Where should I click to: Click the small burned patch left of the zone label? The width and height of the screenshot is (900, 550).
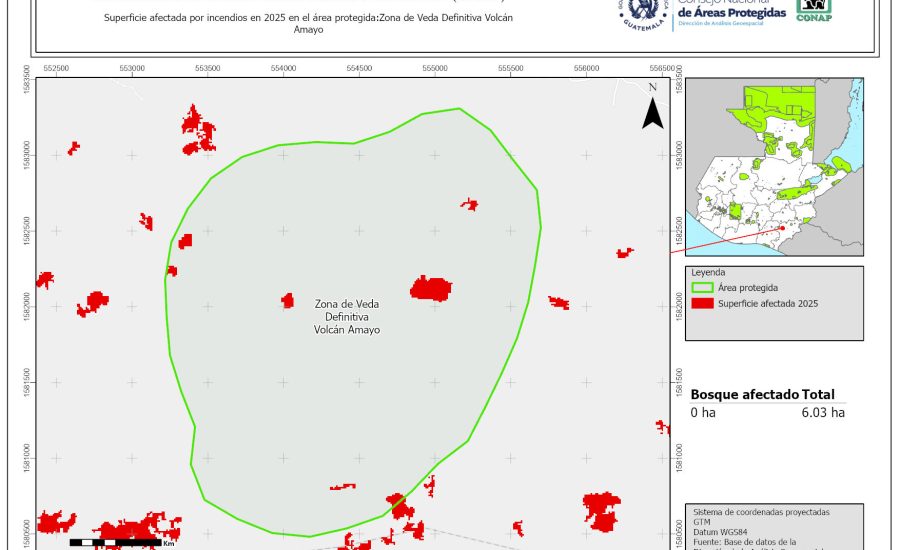click(288, 300)
